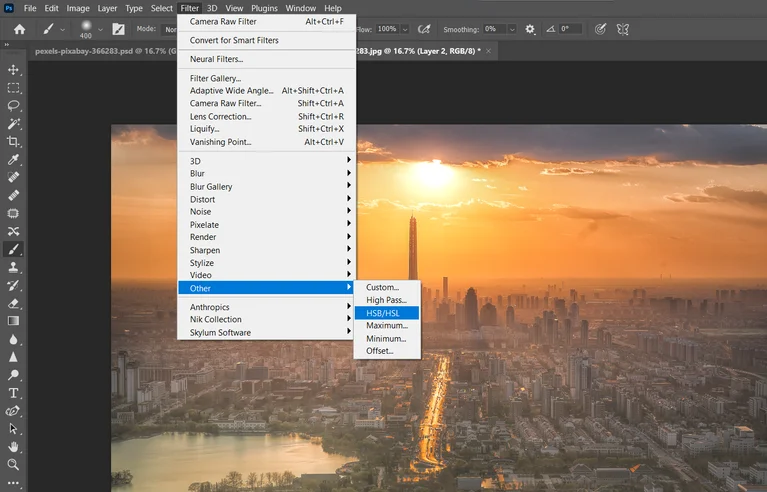Select the Eraser tool

tap(14, 303)
